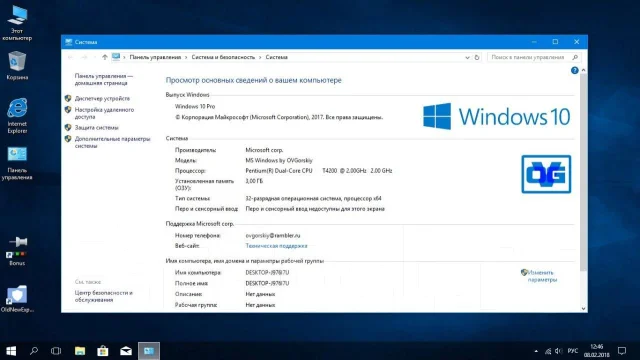
Task: Switch the РУС input language indicator
Action: (x=573, y=351)
